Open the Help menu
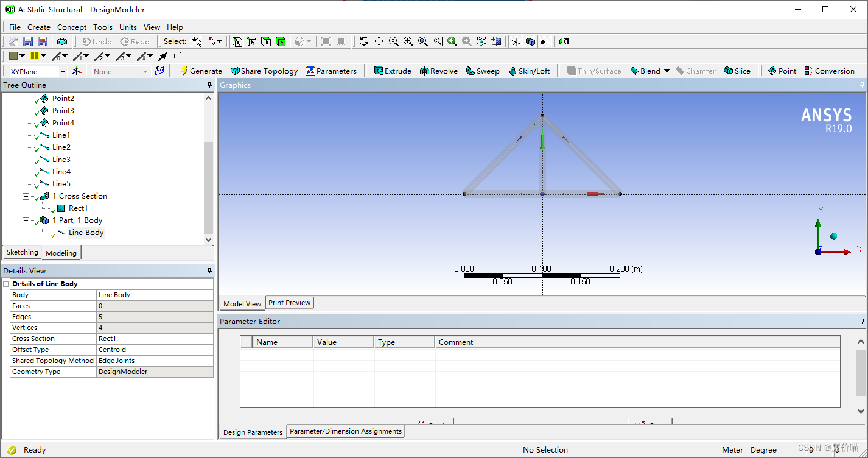The height and width of the screenshot is (458, 868). click(175, 27)
